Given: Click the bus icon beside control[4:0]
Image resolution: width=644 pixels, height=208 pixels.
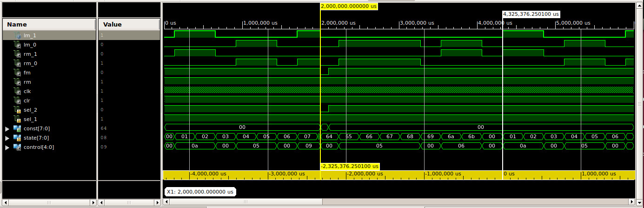Looking at the screenshot, I should coord(17,147).
